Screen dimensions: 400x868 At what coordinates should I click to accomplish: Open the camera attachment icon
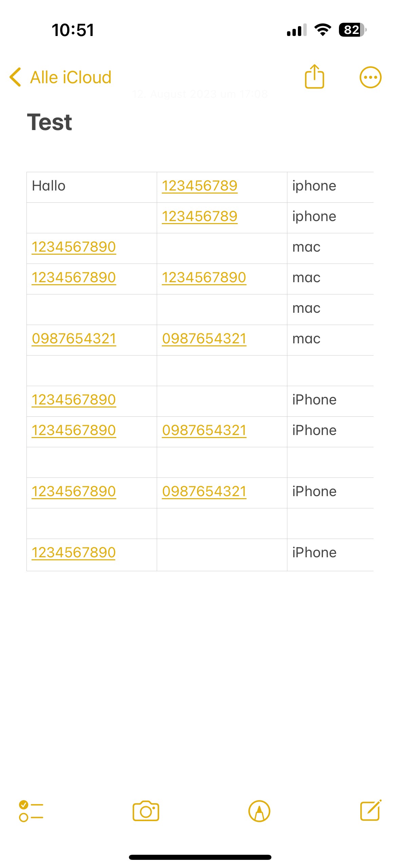pyautogui.click(x=146, y=811)
